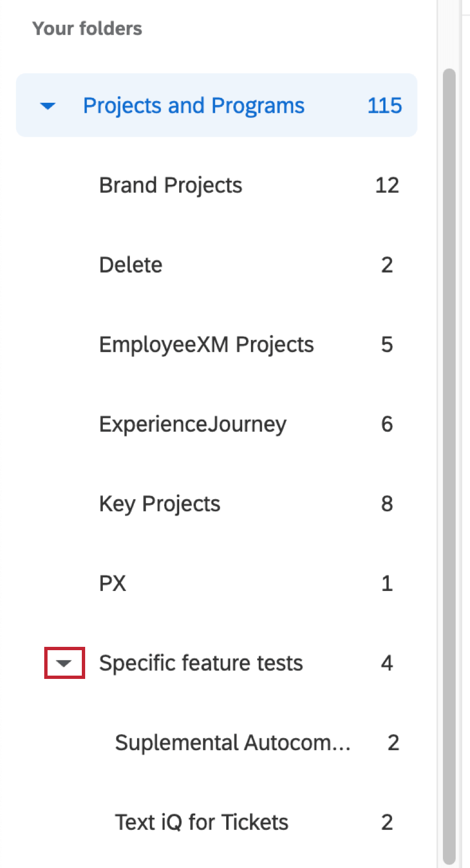Click the count 8 beside Key Projects

pos(388,503)
